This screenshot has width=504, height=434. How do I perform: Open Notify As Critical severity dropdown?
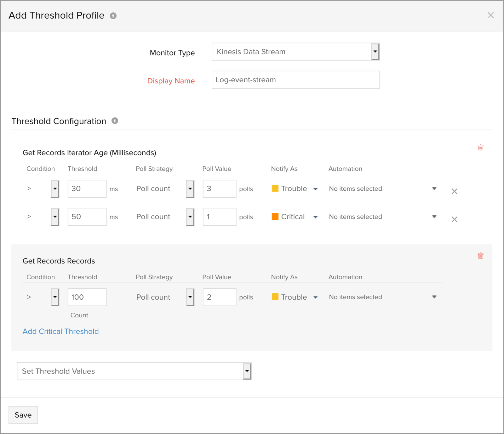(x=315, y=217)
